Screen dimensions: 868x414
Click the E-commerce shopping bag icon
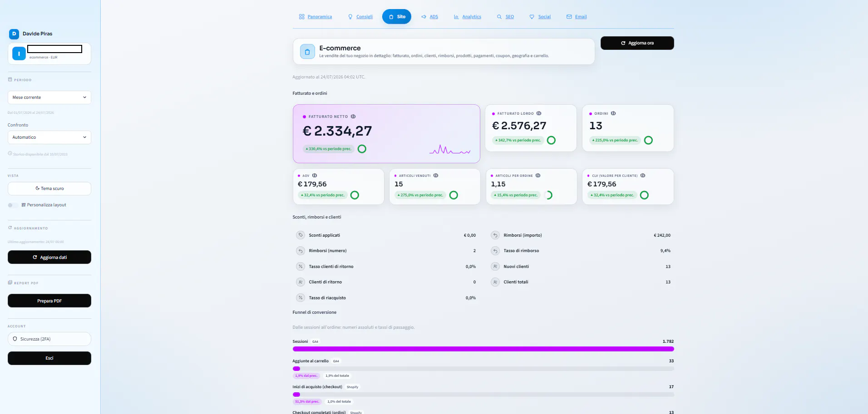[x=307, y=52]
